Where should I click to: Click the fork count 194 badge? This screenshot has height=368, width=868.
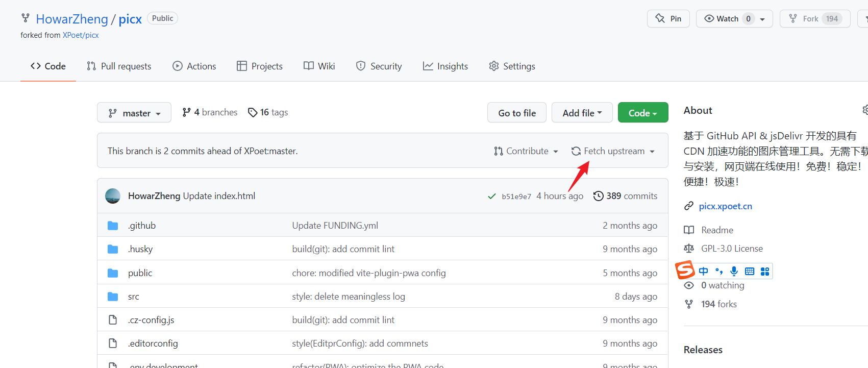coord(832,19)
